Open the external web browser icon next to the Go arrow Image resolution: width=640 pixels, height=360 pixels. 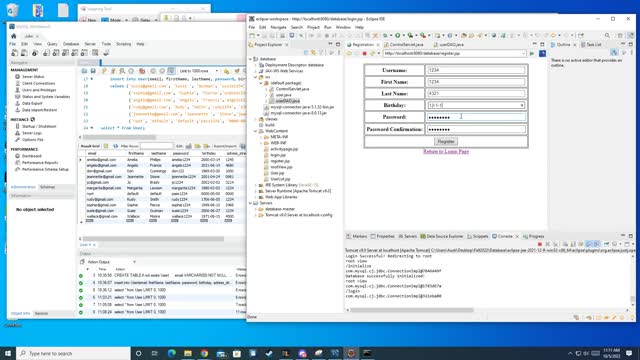pos(542,53)
